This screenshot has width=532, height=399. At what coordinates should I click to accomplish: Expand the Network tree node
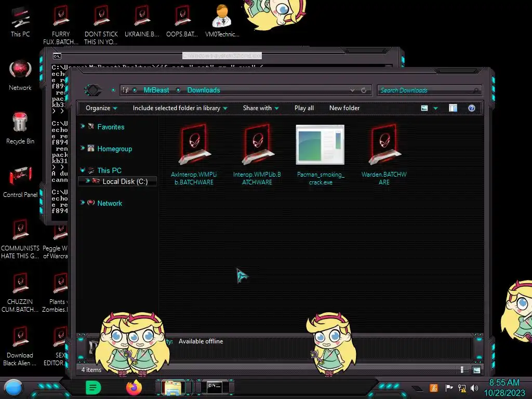tap(83, 203)
